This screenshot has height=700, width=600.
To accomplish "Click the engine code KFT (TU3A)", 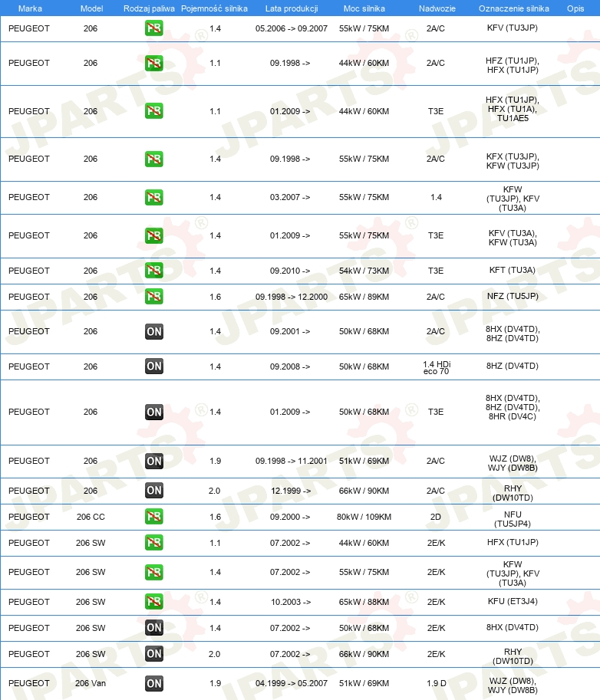I will pos(513,270).
